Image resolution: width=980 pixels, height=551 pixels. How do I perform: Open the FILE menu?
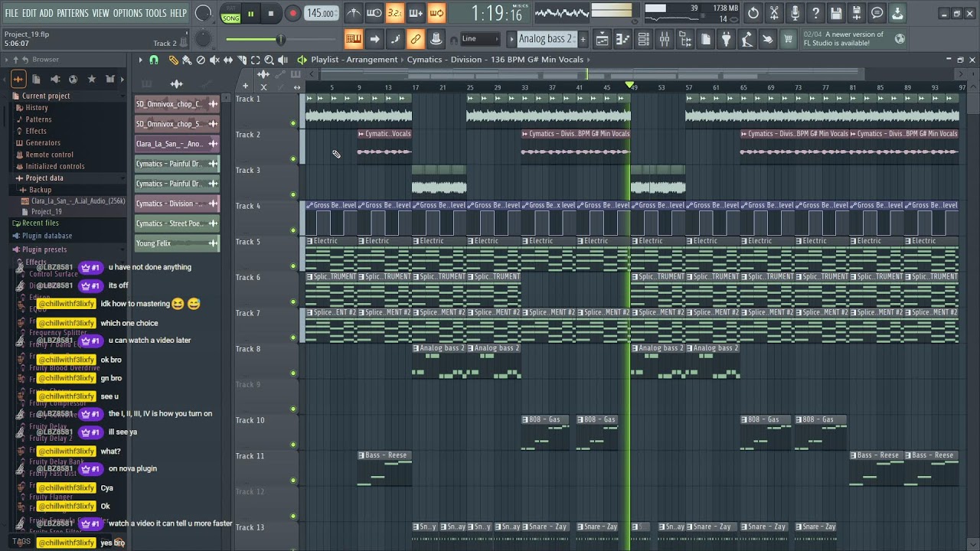(x=11, y=13)
